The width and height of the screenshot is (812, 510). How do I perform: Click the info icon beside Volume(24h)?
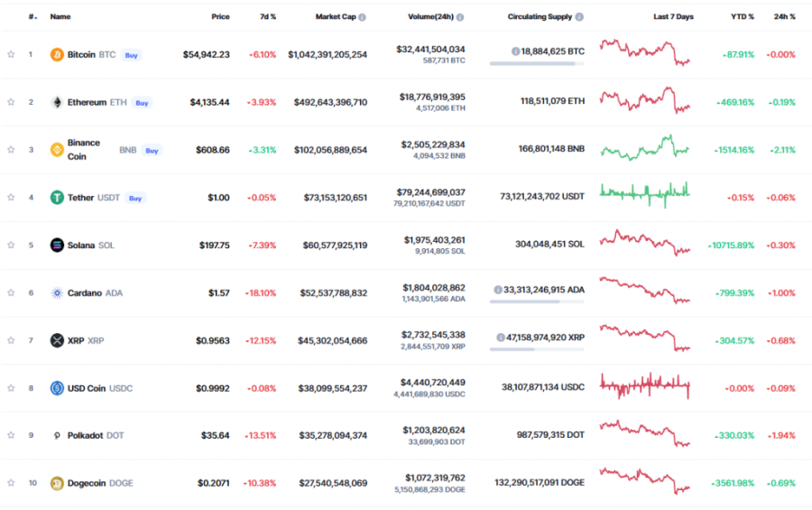(x=460, y=17)
